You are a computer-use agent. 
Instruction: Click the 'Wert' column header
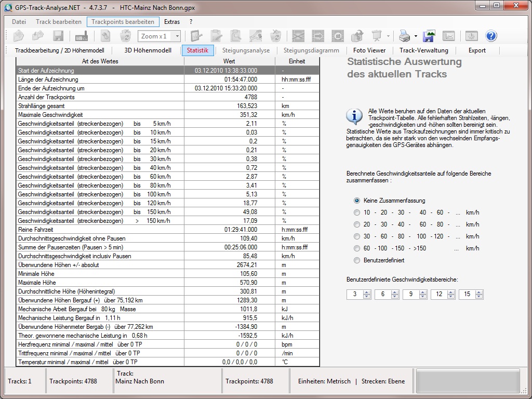pos(229,61)
